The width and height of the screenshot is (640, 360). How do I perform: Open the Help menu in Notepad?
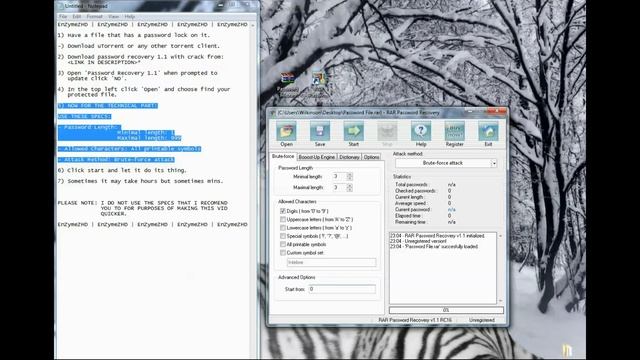(x=130, y=16)
